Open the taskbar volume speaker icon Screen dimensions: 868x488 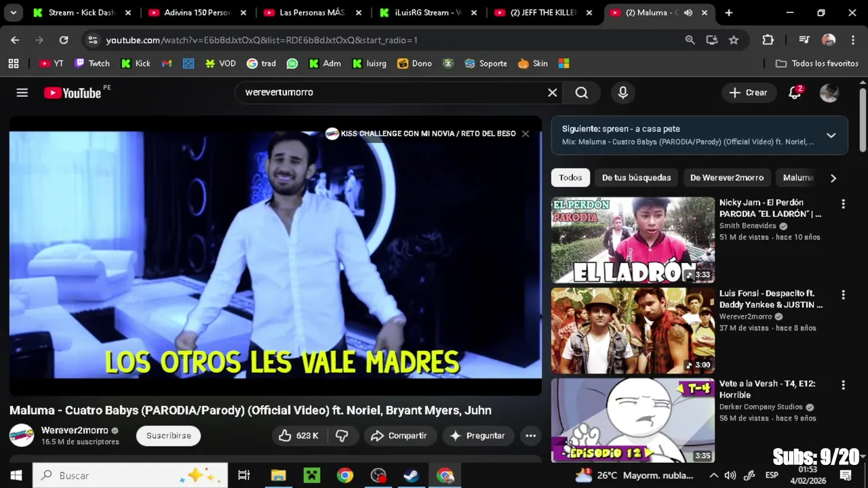tap(730, 475)
